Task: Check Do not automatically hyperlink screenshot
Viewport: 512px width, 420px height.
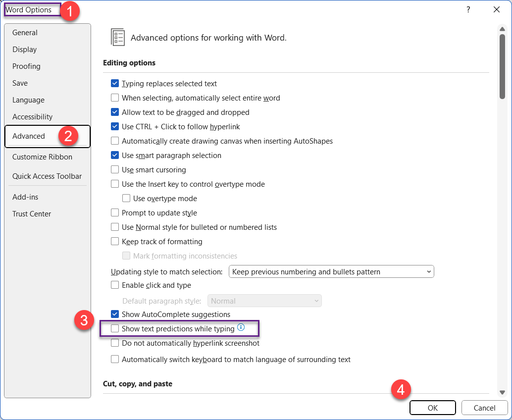Action: [x=114, y=343]
